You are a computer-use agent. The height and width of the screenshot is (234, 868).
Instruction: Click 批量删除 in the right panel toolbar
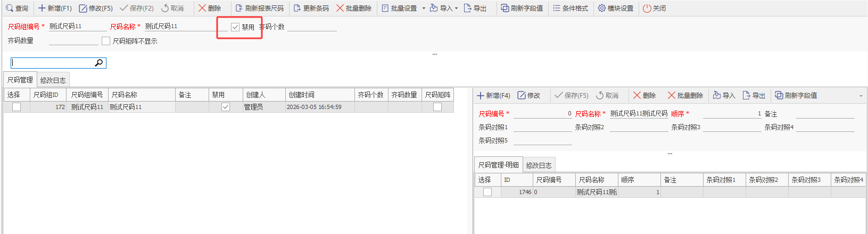[685, 95]
